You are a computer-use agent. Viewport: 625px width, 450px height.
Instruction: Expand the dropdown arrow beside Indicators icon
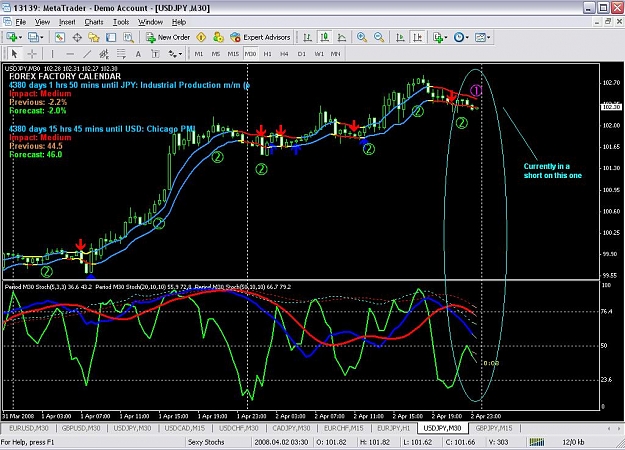tap(446, 37)
